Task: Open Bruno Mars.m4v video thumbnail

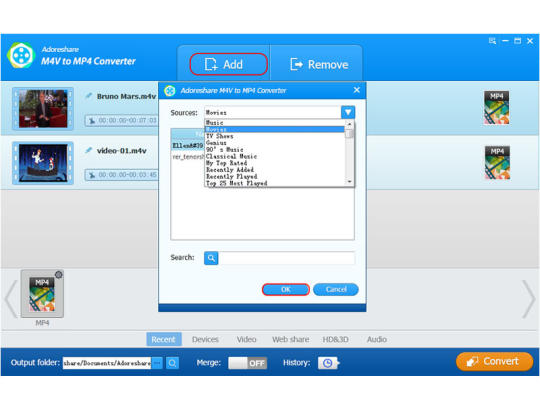Action: tap(43, 108)
